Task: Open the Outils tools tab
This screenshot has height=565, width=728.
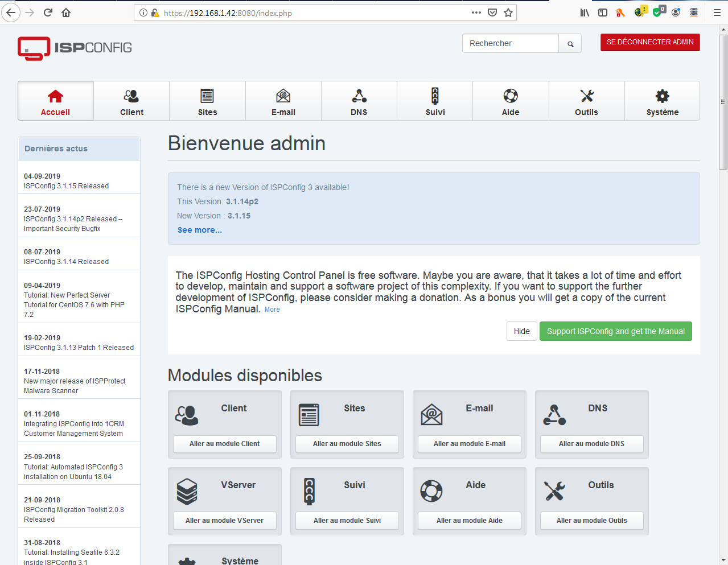Action: [x=587, y=101]
